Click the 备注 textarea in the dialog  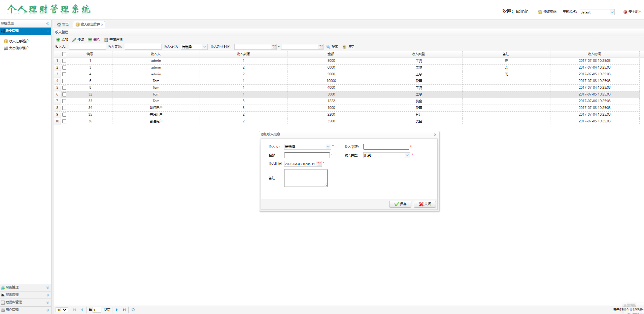306,178
